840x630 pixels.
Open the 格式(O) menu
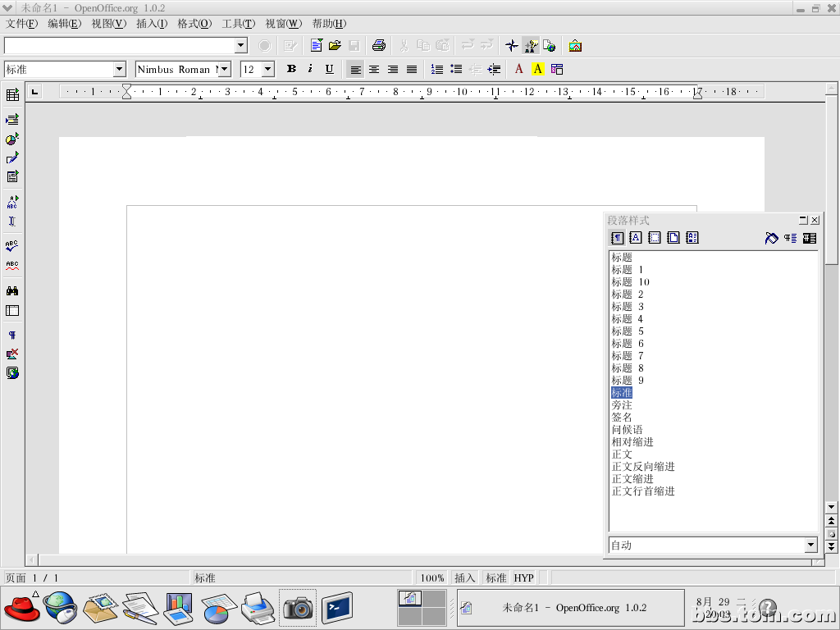(x=194, y=24)
